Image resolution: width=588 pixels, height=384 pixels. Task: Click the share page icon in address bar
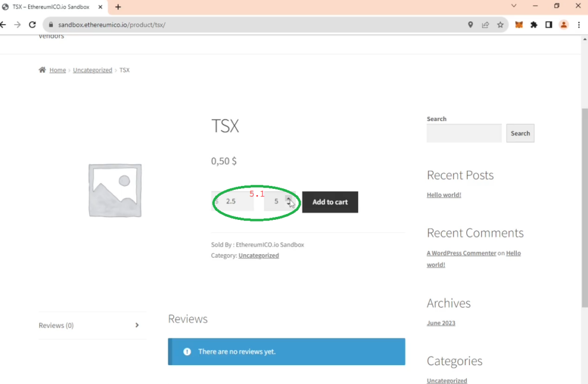pos(485,25)
